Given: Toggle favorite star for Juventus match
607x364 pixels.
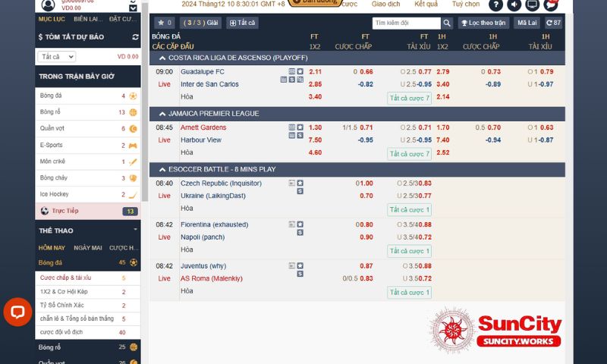Looking at the screenshot, I should point(300,266).
